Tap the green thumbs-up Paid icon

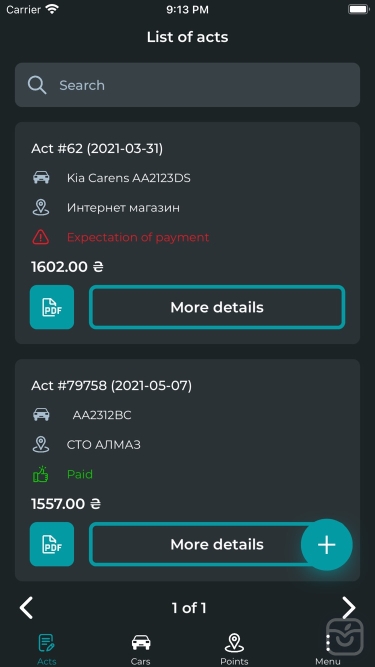coord(41,474)
